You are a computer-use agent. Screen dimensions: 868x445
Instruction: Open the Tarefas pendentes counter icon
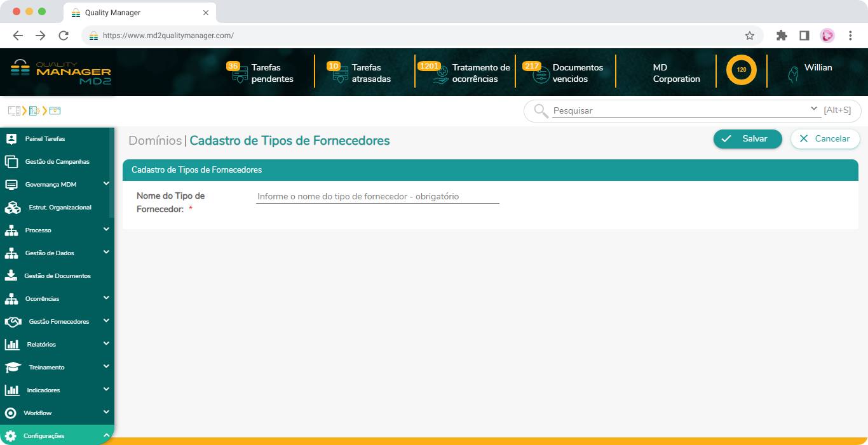pyautogui.click(x=240, y=75)
